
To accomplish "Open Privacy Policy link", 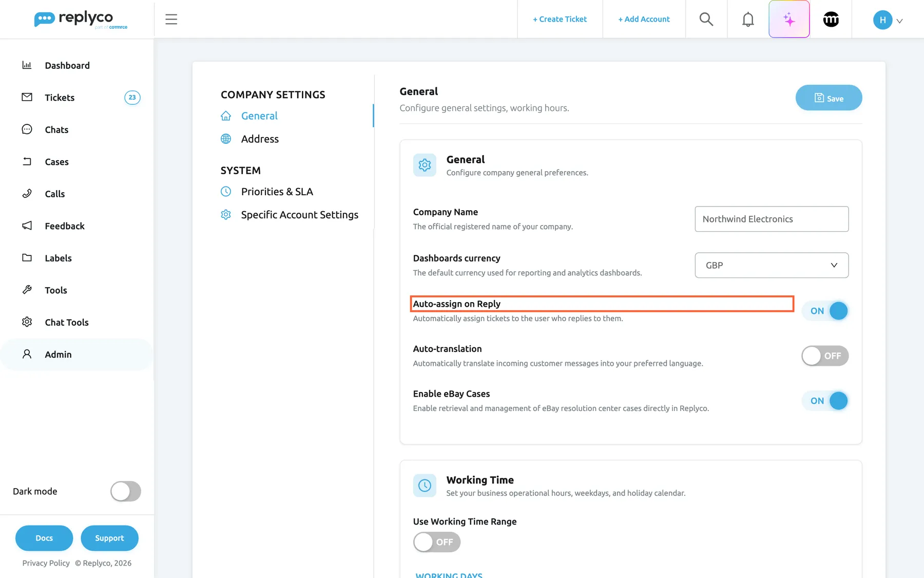I will tap(46, 563).
